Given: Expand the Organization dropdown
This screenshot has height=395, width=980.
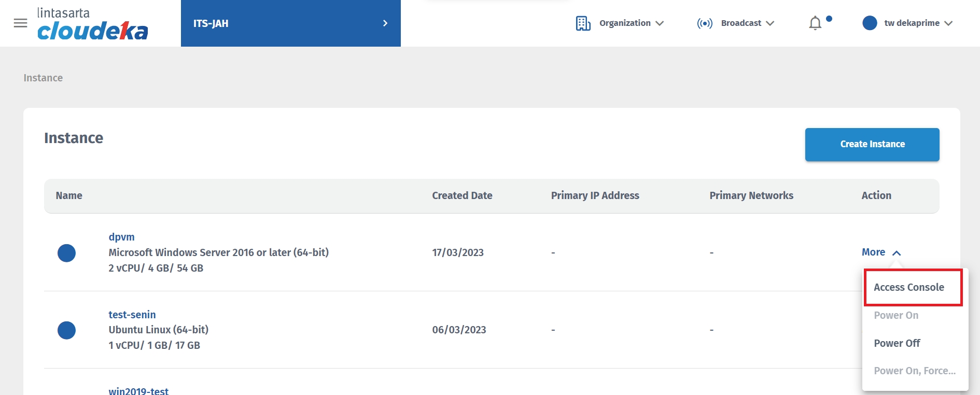Looking at the screenshot, I should (631, 23).
